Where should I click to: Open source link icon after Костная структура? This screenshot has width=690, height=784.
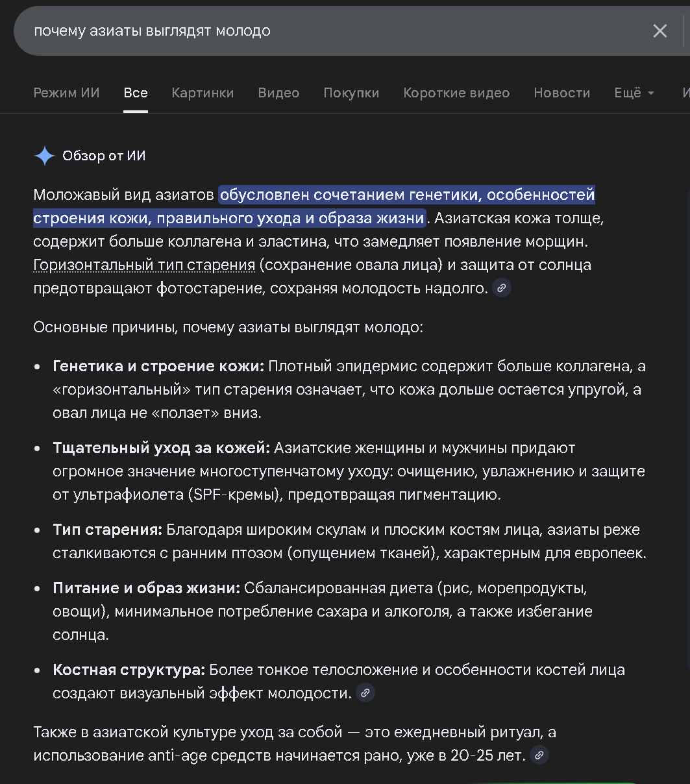click(x=365, y=693)
